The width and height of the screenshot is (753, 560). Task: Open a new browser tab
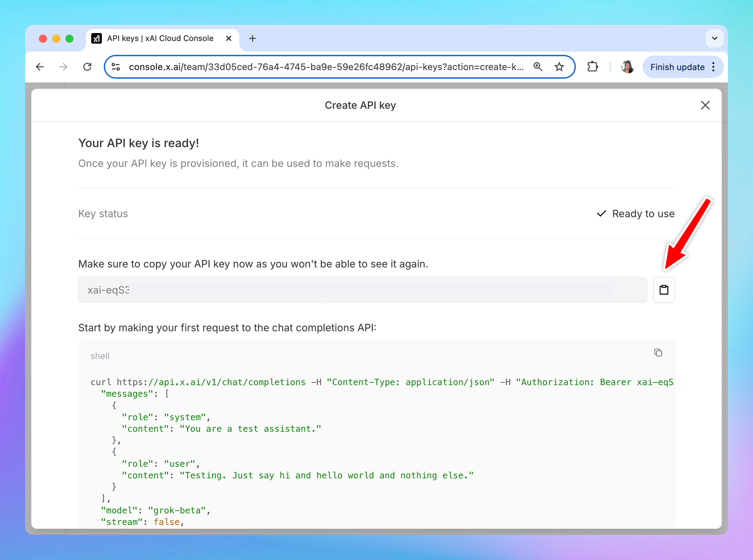(x=252, y=38)
